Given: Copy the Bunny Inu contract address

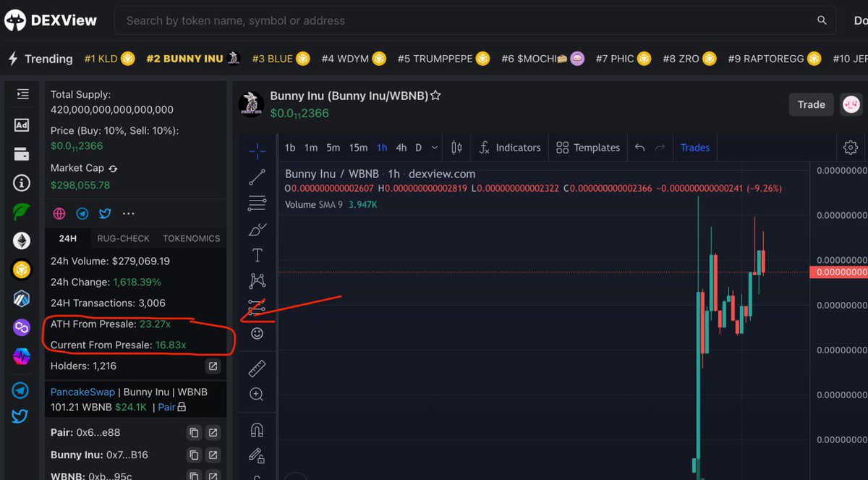Looking at the screenshot, I should pyautogui.click(x=194, y=455).
